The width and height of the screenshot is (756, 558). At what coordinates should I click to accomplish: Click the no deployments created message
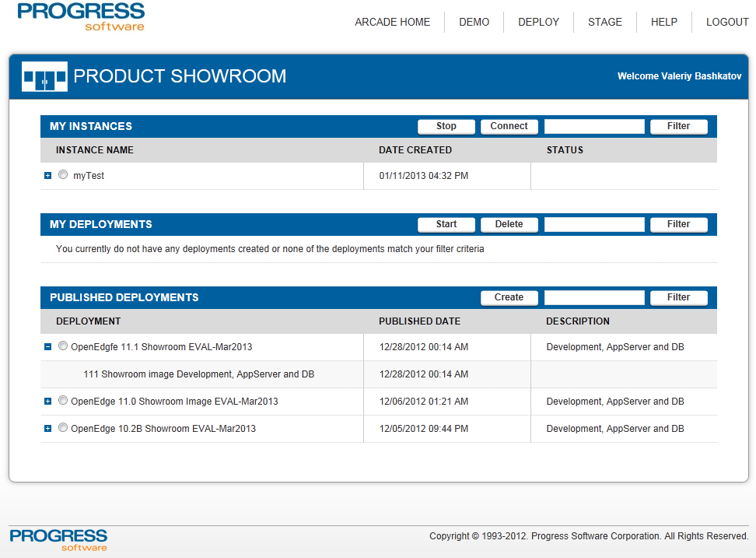pyautogui.click(x=270, y=249)
